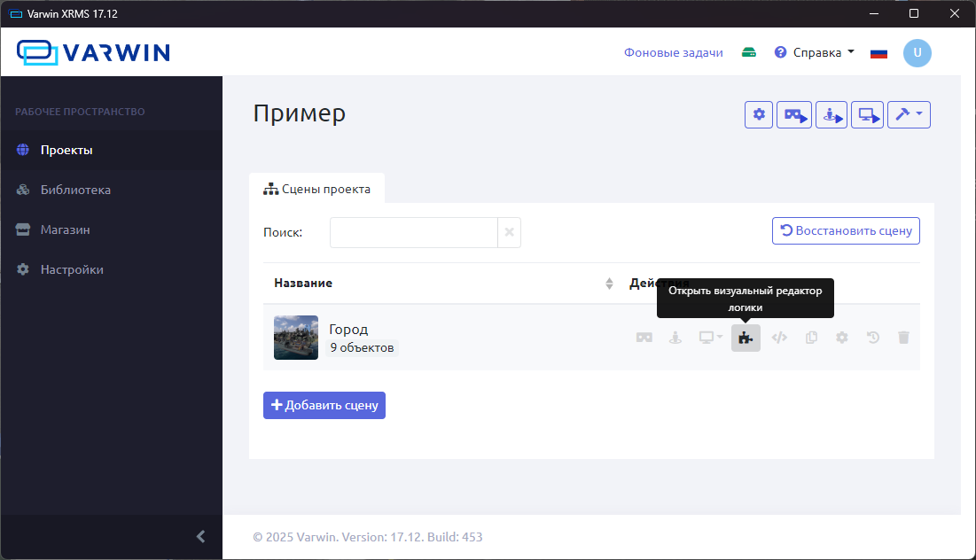Run project in desktop mode from header
The image size is (976, 560).
867,114
